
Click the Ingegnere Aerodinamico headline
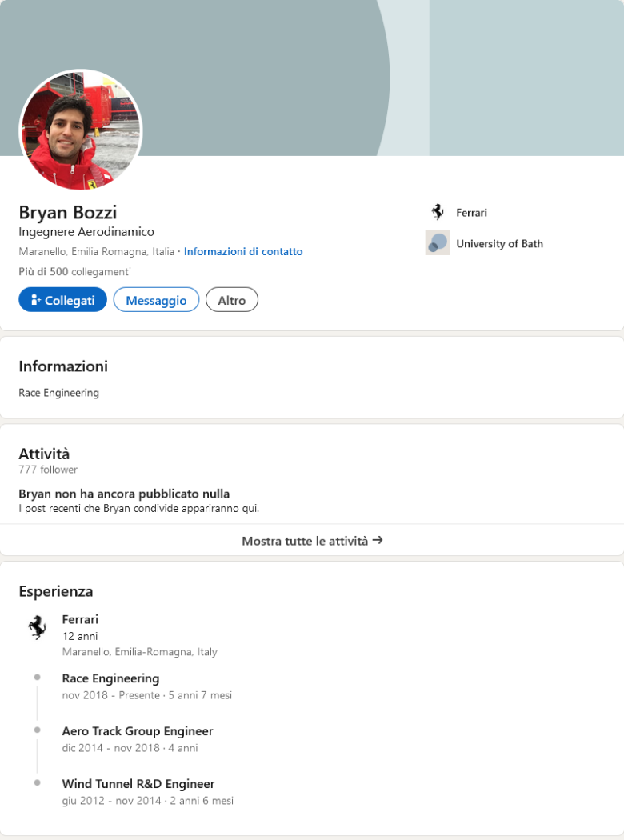click(86, 231)
